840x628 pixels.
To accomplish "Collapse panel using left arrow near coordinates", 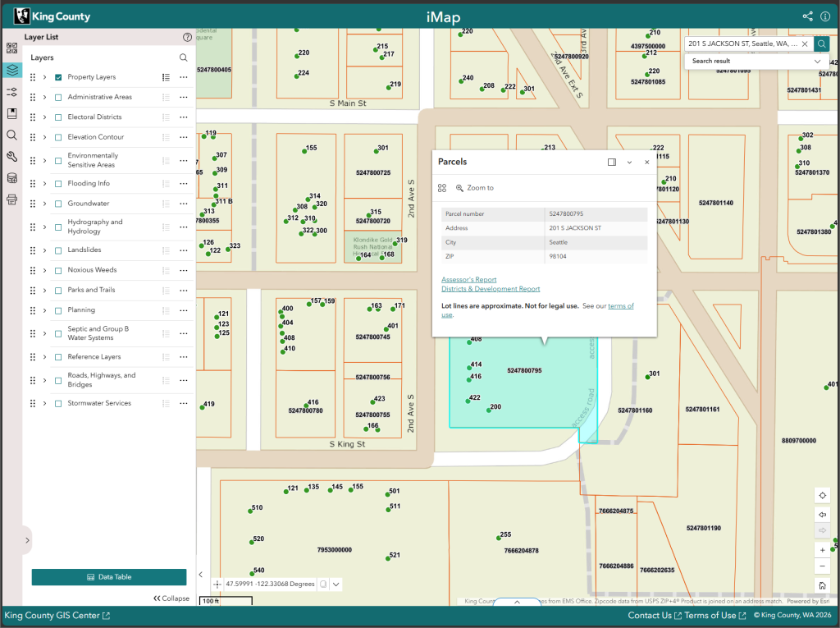I will point(201,575).
